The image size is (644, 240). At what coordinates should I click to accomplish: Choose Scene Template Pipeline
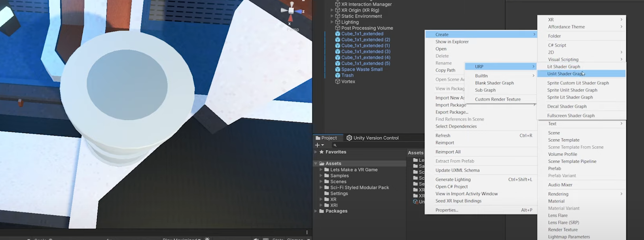(581, 161)
